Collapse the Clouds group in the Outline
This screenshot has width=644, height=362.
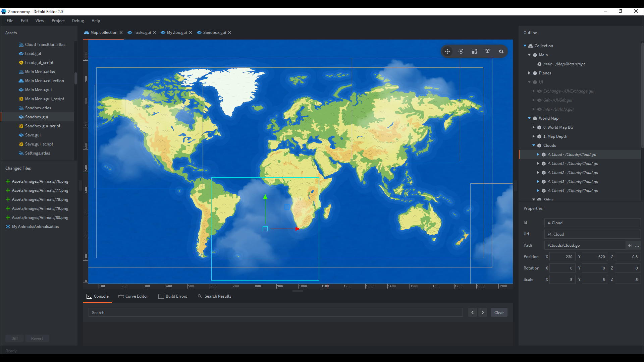pyautogui.click(x=534, y=145)
